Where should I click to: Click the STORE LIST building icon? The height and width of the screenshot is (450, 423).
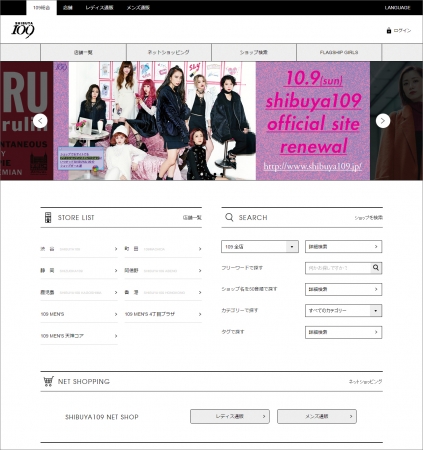coord(48,217)
